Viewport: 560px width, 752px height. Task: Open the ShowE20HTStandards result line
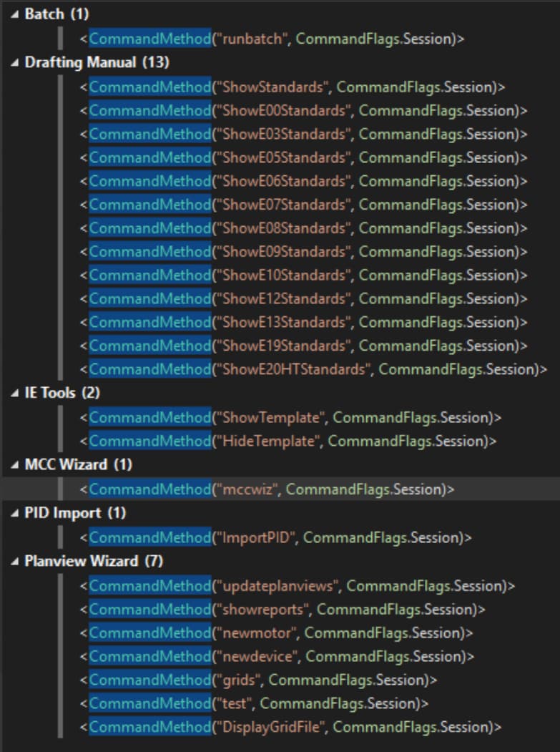(313, 369)
